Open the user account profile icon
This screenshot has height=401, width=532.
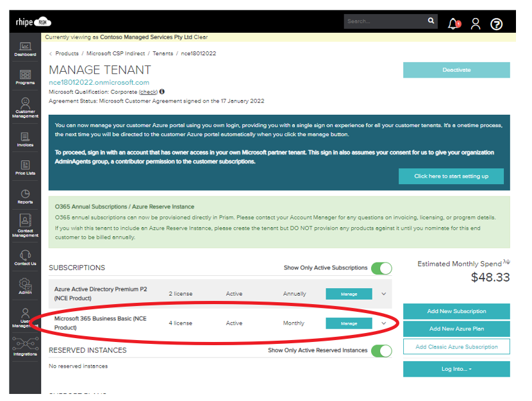click(x=476, y=24)
